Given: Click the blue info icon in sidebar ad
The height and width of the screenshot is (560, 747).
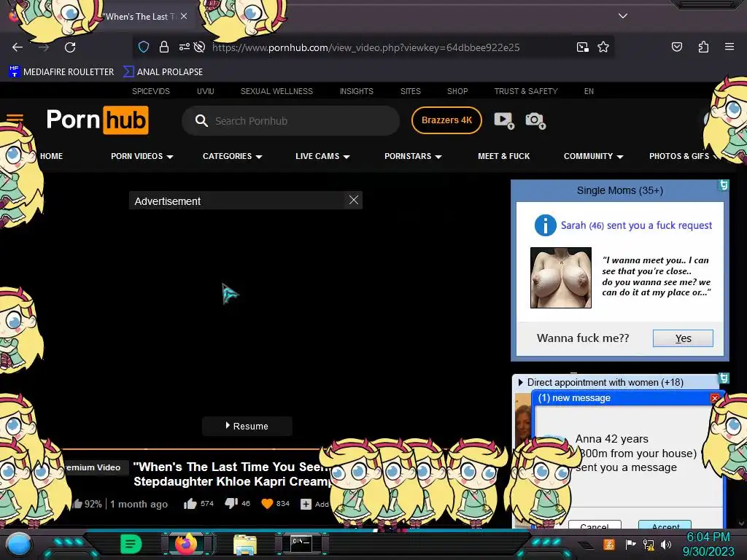Looking at the screenshot, I should (x=546, y=225).
